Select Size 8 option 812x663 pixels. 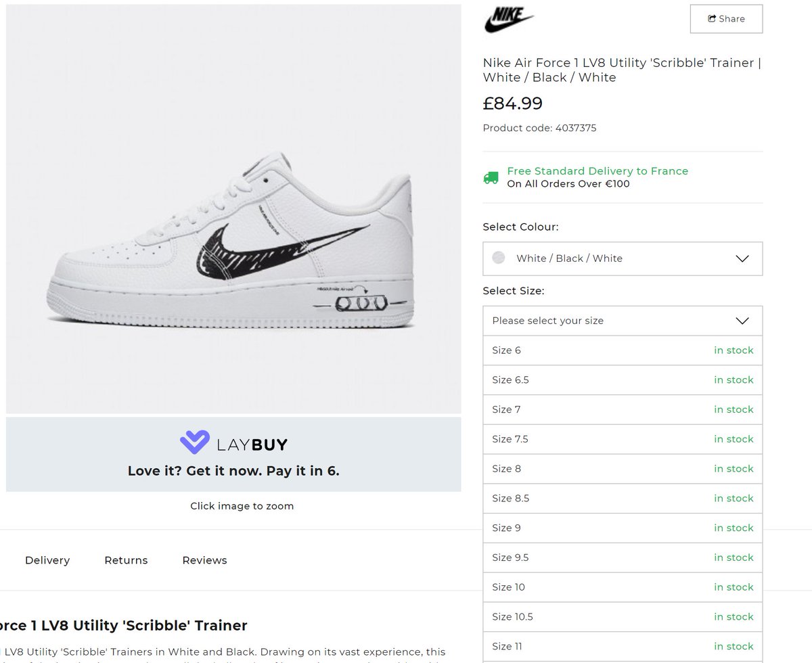pyautogui.click(x=623, y=469)
